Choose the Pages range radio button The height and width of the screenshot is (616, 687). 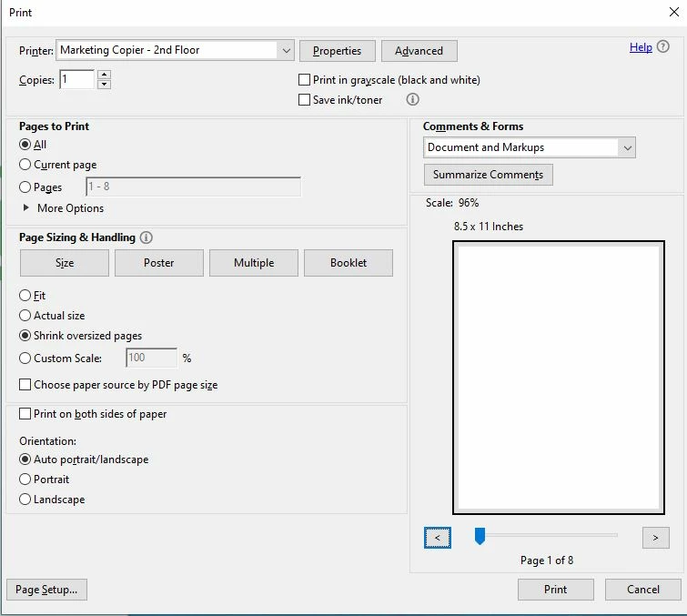[25, 187]
